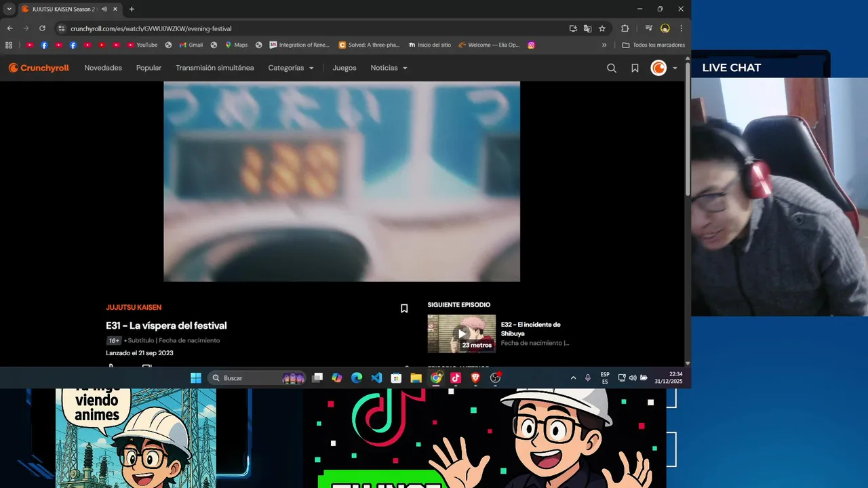
Task: Open the tab search dropdown arrow
Action: pyautogui.click(x=9, y=9)
